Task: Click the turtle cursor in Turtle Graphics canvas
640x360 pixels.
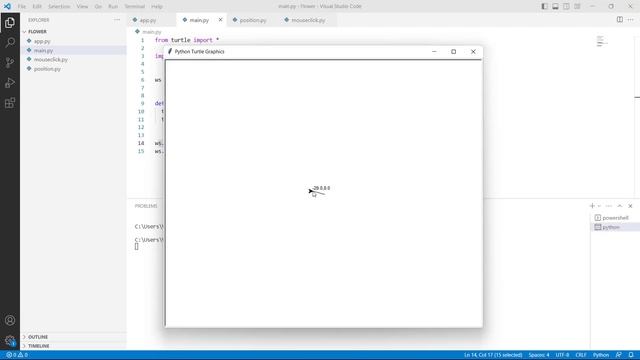Action: coord(311,191)
